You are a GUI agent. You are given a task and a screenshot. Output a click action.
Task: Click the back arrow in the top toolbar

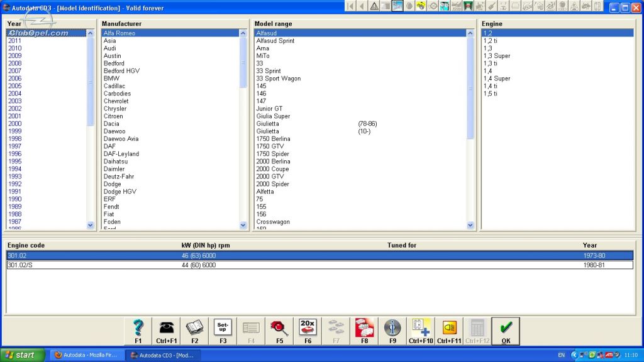point(362,6)
